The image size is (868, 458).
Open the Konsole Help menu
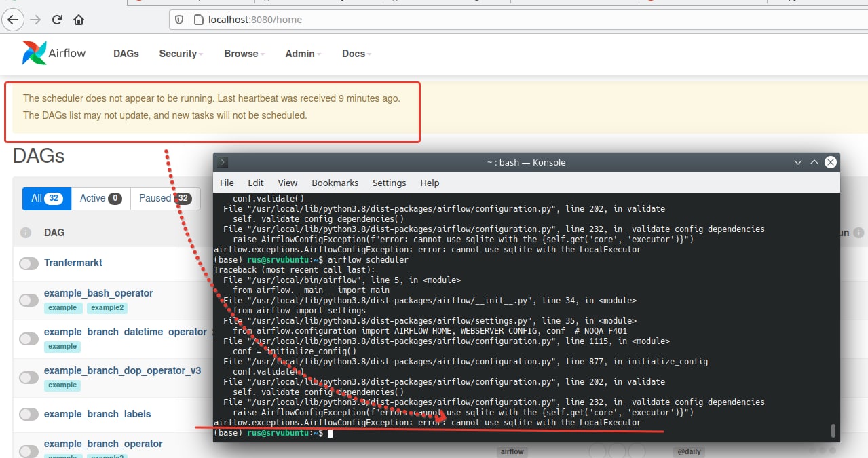(x=430, y=183)
